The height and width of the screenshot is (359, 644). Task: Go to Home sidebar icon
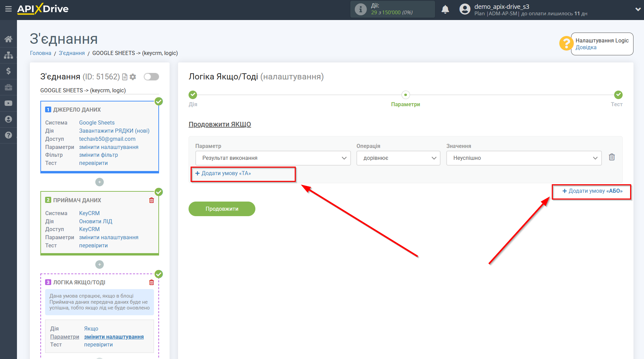coord(8,39)
